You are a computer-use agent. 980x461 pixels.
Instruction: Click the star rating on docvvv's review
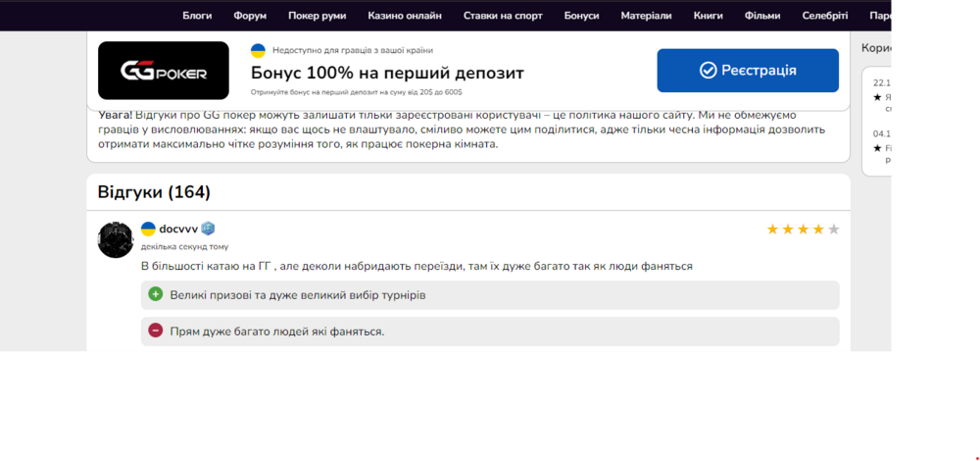point(804,230)
